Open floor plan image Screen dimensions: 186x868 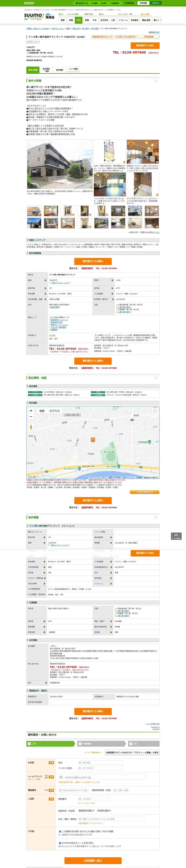pos(110,152)
